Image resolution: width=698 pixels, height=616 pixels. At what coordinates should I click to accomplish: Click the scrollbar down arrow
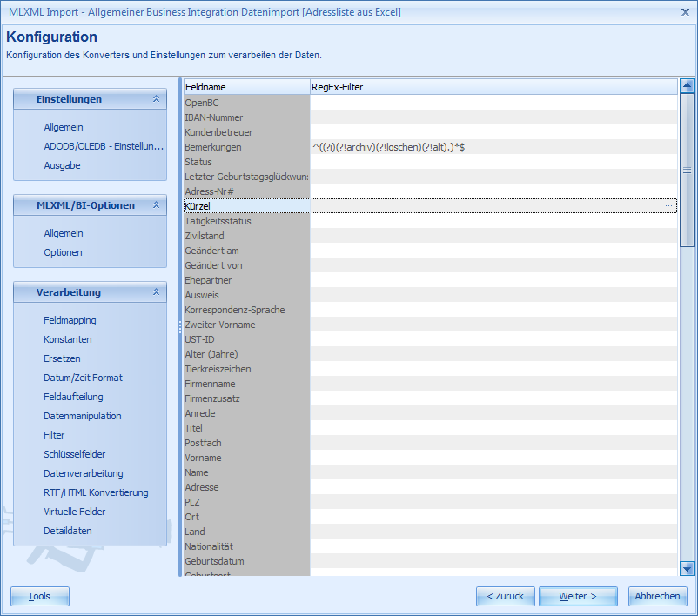click(x=687, y=569)
